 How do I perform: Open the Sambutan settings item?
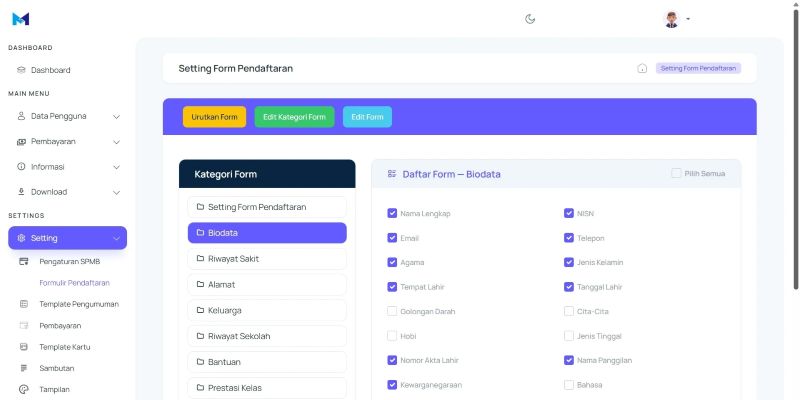point(59,368)
